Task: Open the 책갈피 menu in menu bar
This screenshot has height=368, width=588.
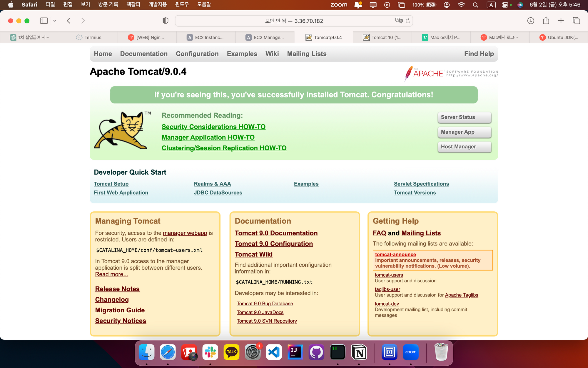Action: pos(133,5)
